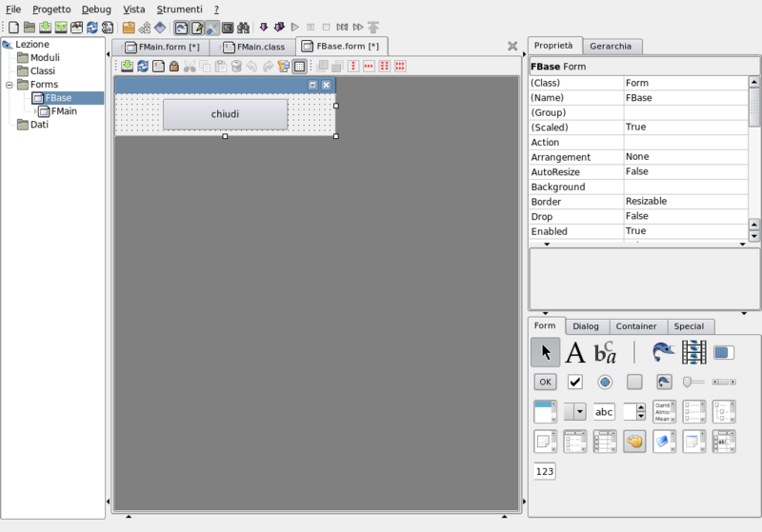Select the ListBox tool with names list

point(664,412)
